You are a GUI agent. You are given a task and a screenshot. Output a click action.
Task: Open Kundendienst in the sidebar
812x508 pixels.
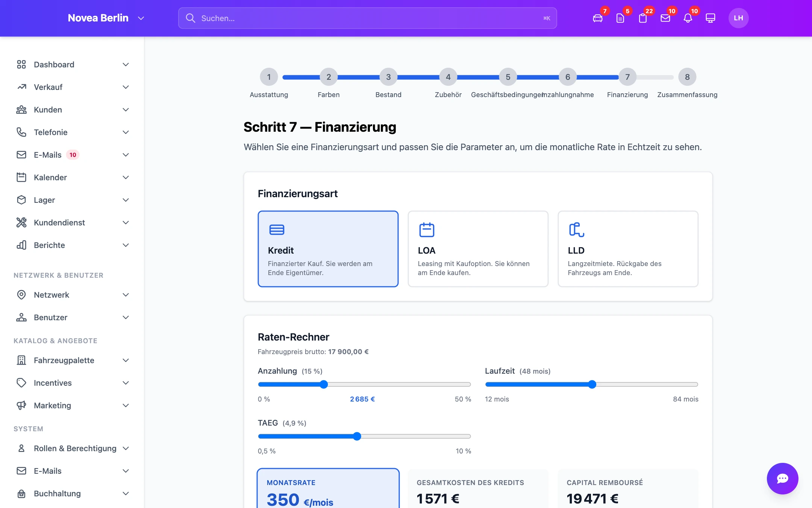pyautogui.click(x=72, y=222)
